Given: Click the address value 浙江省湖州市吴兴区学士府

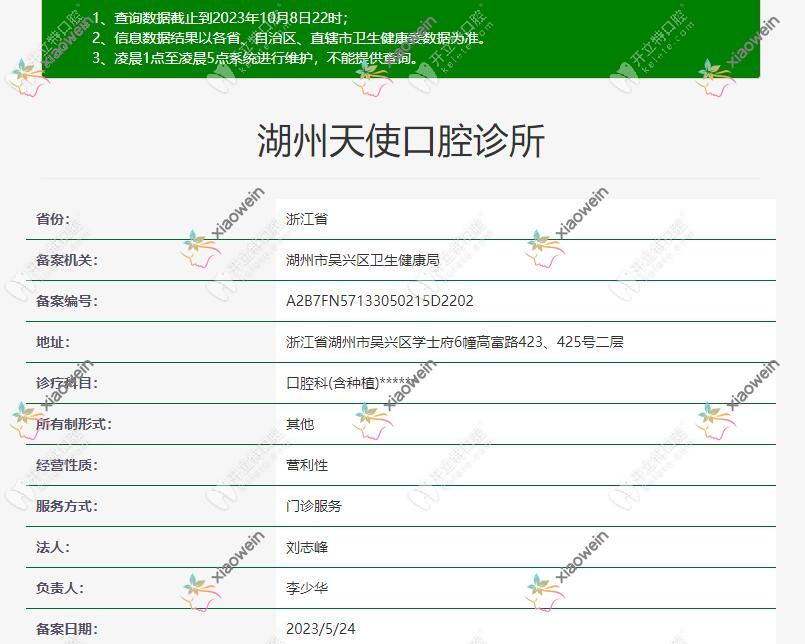Looking at the screenshot, I should (x=454, y=342).
